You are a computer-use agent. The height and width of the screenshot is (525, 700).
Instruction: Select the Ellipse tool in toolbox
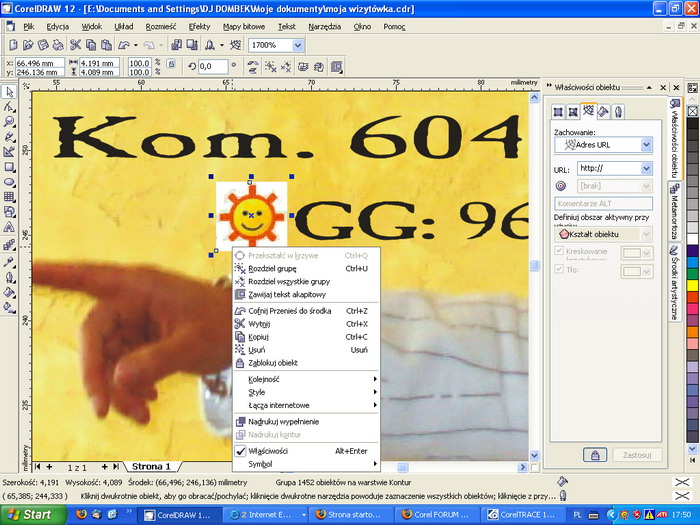click(x=9, y=182)
